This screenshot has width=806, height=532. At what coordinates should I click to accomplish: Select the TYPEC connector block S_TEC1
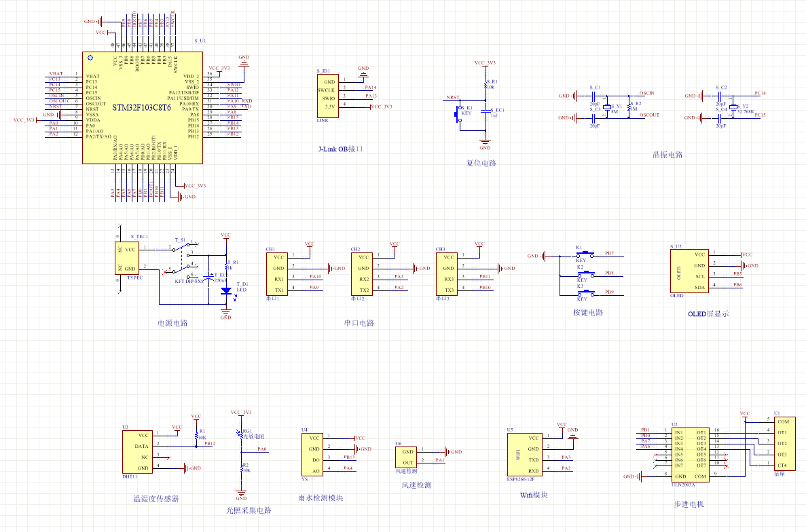pos(127,259)
